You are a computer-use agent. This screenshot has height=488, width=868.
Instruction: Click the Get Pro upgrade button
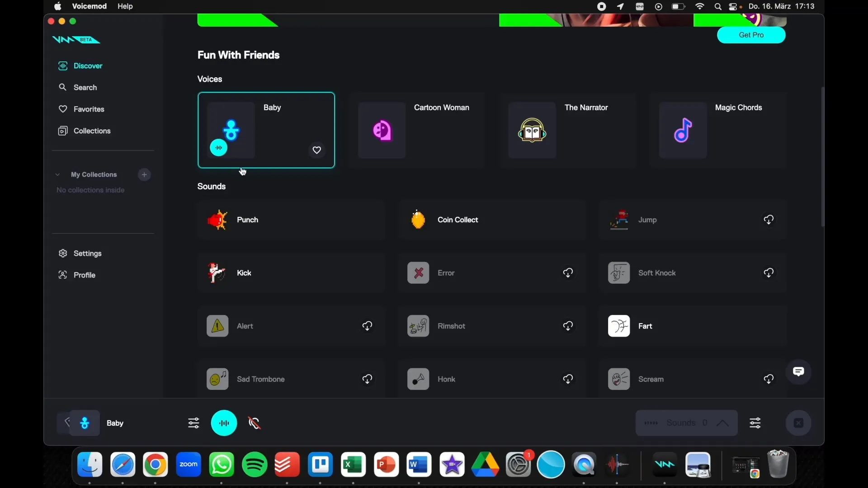pos(751,34)
